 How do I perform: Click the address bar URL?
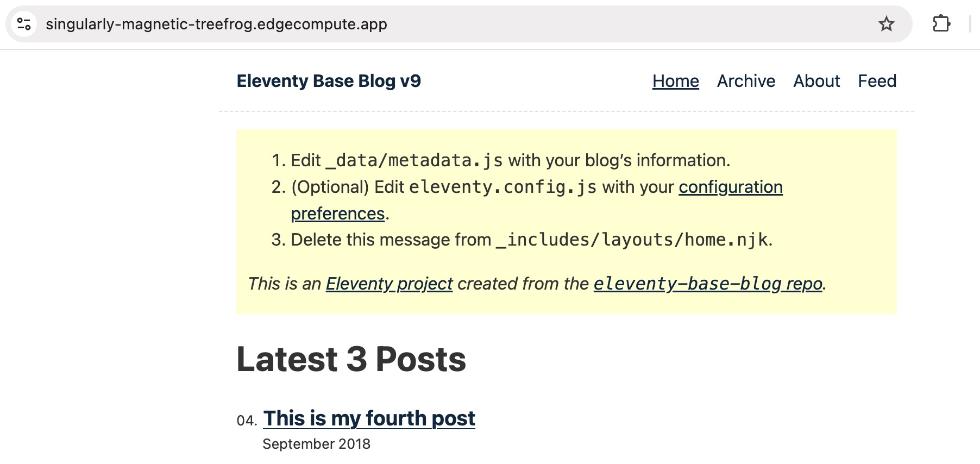tap(216, 24)
